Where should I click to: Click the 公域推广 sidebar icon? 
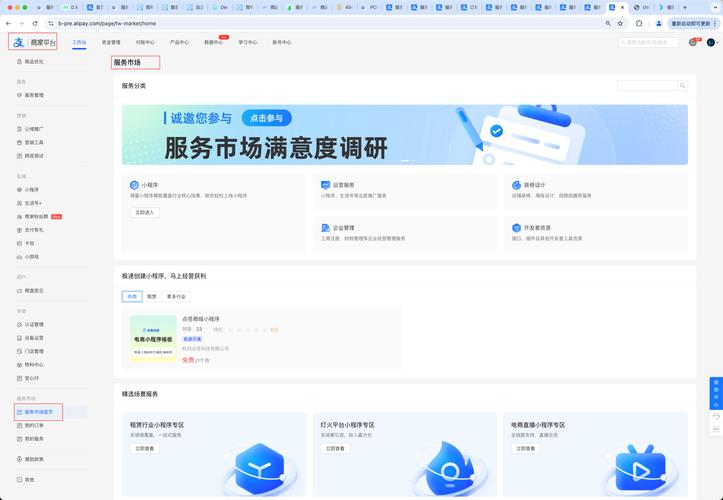19,129
